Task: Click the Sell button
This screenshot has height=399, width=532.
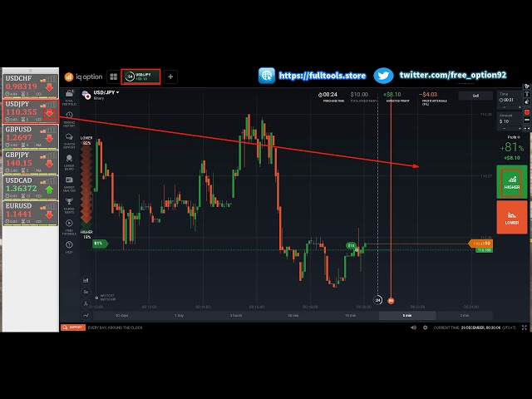Action: tap(475, 96)
